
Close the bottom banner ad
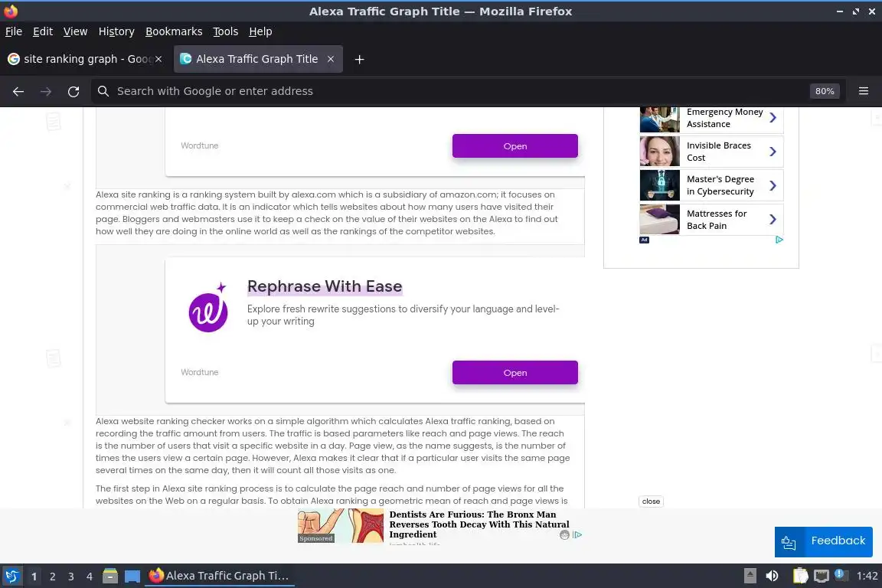tap(651, 501)
